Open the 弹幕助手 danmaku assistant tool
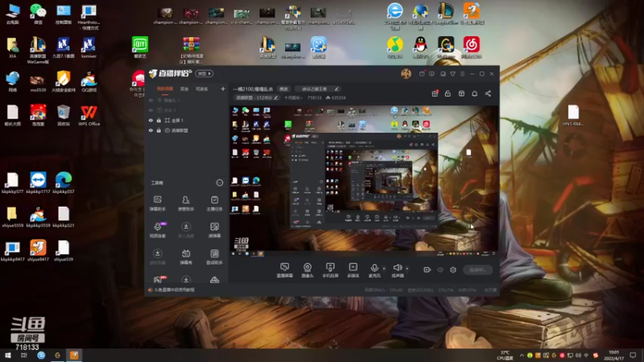This screenshot has height=362, width=644. (157, 203)
